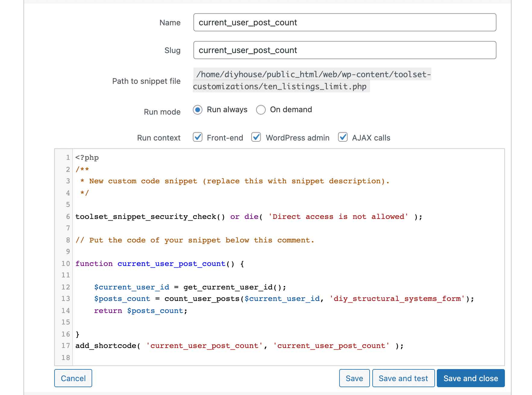Click the Cancel button
532x395 pixels.
[x=73, y=378]
